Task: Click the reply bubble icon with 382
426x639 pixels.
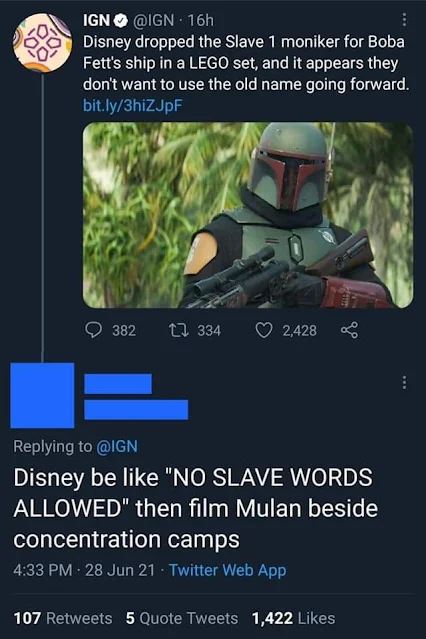Action: pos(93,330)
